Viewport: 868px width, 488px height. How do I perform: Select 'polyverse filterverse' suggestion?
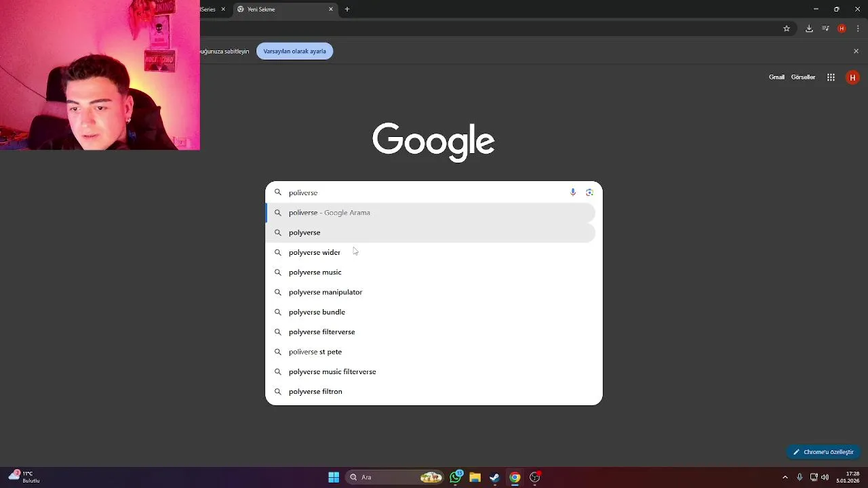click(431, 332)
